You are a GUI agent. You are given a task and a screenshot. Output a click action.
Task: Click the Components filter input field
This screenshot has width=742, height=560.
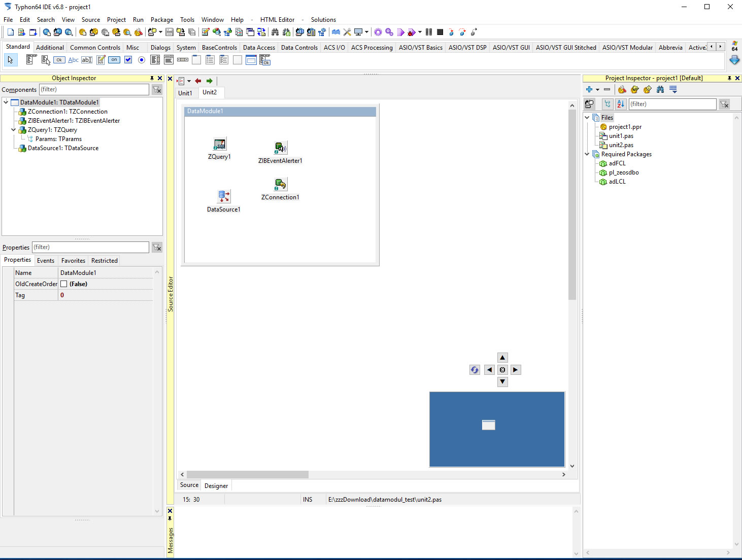[x=94, y=89]
